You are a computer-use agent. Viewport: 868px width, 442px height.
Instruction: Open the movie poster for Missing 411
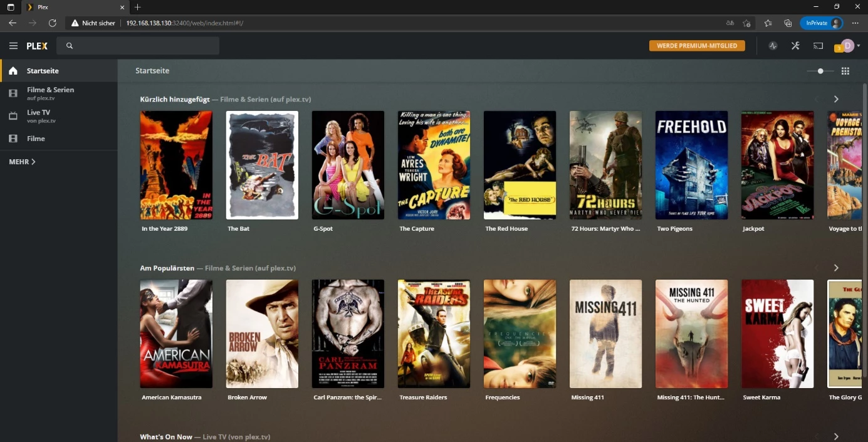[x=605, y=334]
